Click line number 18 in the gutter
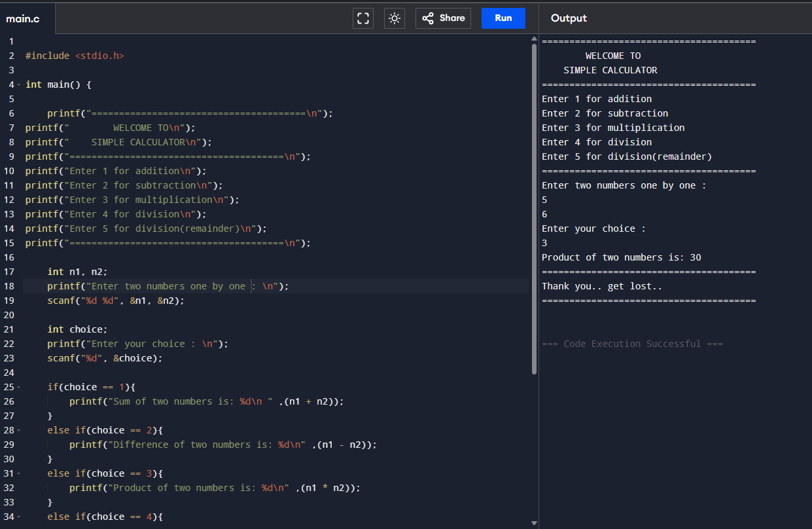The height and width of the screenshot is (529, 812). [9, 286]
